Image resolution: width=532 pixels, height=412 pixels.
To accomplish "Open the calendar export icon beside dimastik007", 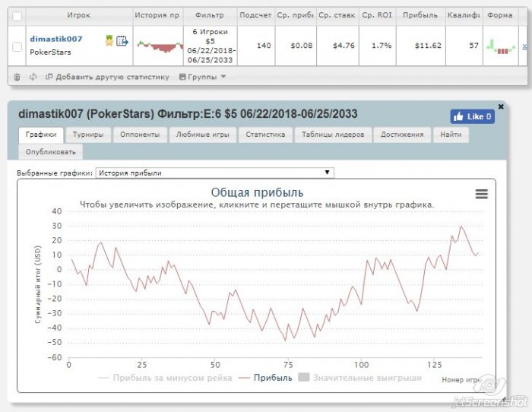I will tap(122, 41).
